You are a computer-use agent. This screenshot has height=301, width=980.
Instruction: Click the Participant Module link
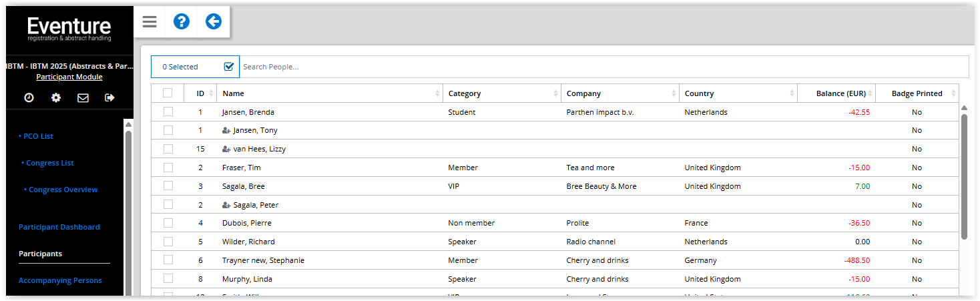pos(69,77)
